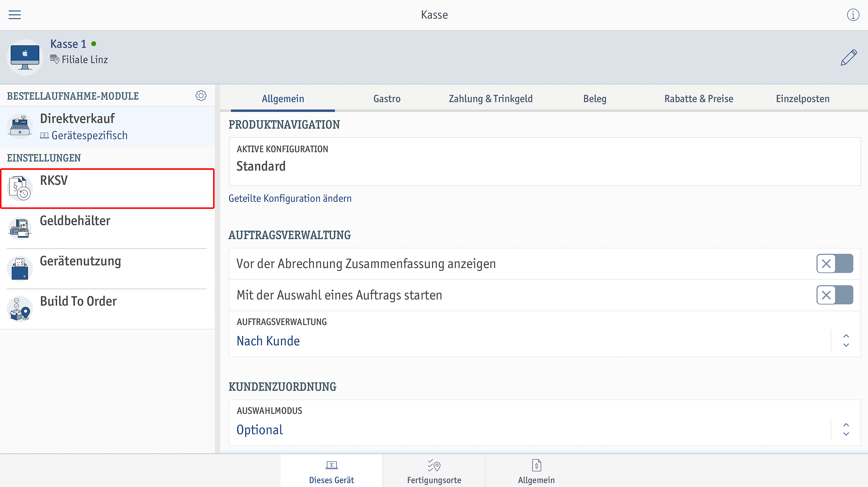Viewport: 868px width, 487px height.
Task: Open the Build To Order settings entry
Action: point(107,309)
